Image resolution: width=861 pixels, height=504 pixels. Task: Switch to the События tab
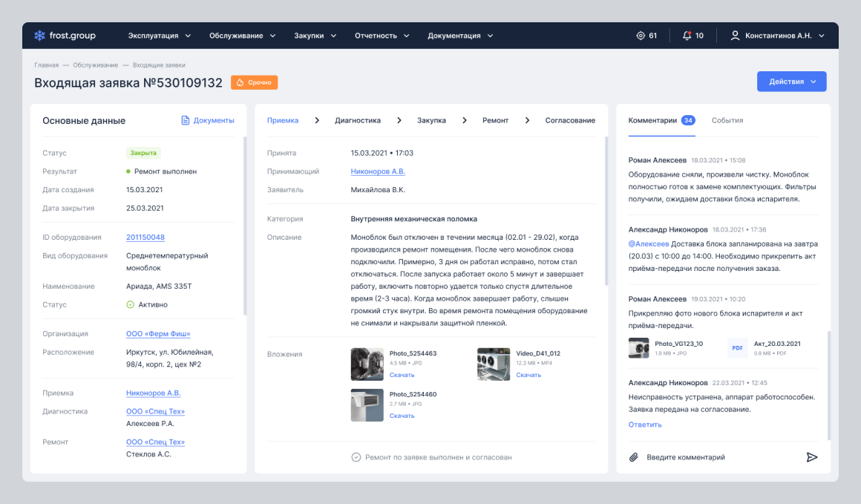[x=727, y=120]
